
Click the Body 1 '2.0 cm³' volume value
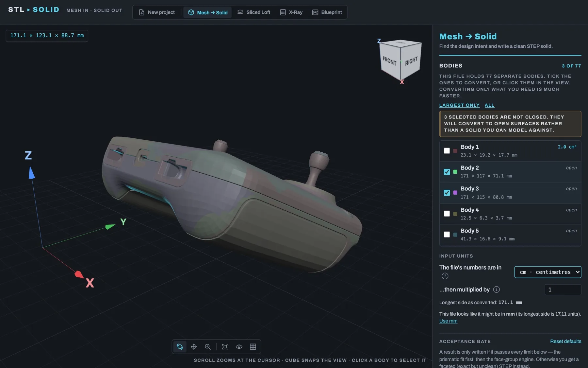click(x=567, y=147)
